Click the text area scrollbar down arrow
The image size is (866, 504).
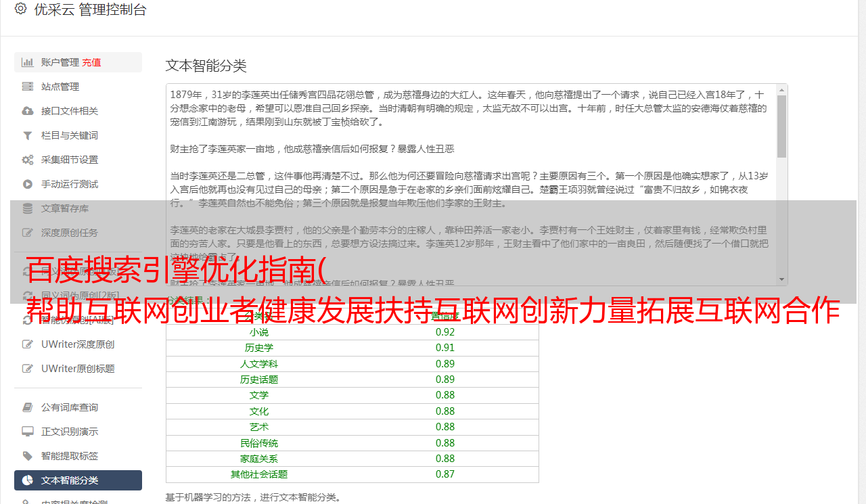point(782,279)
